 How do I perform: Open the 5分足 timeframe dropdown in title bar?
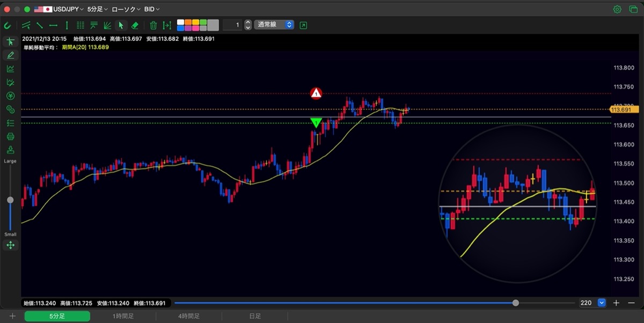point(97,9)
